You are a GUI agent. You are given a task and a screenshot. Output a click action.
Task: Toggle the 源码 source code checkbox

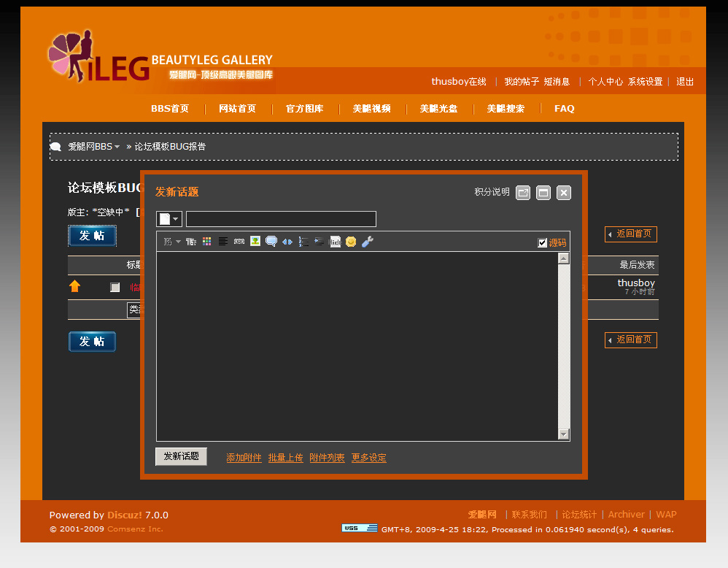(x=541, y=242)
